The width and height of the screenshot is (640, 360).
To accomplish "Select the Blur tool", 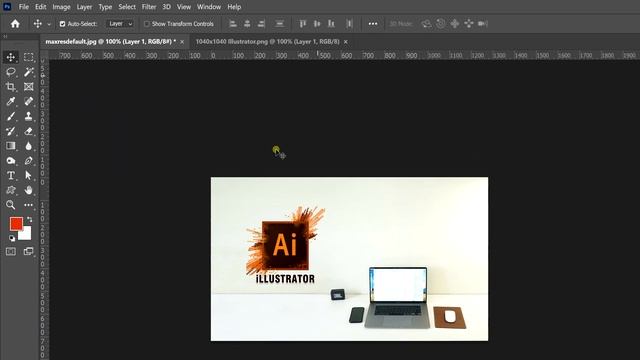I will 28,146.
